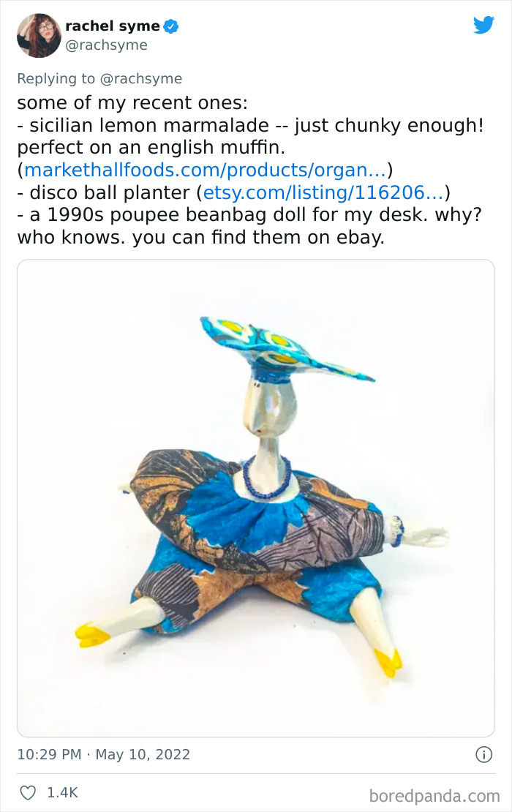The height and width of the screenshot is (812, 512).
Task: Click the May 10, 2022 date
Action: tap(143, 754)
